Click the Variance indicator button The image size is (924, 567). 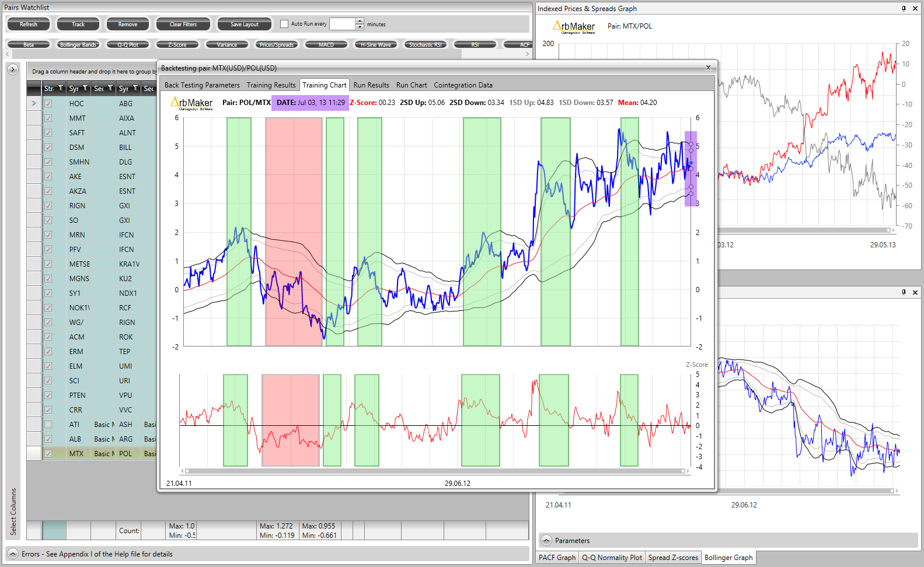[x=227, y=44]
